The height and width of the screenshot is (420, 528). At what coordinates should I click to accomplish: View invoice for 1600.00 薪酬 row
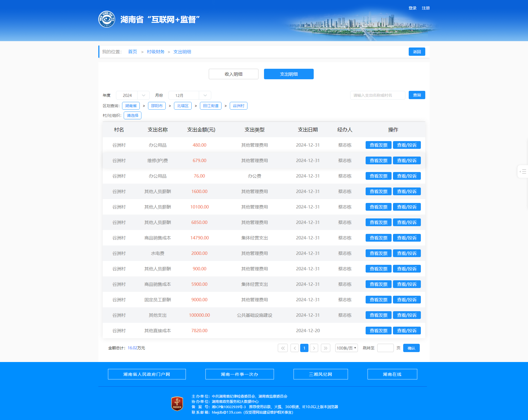(x=379, y=191)
